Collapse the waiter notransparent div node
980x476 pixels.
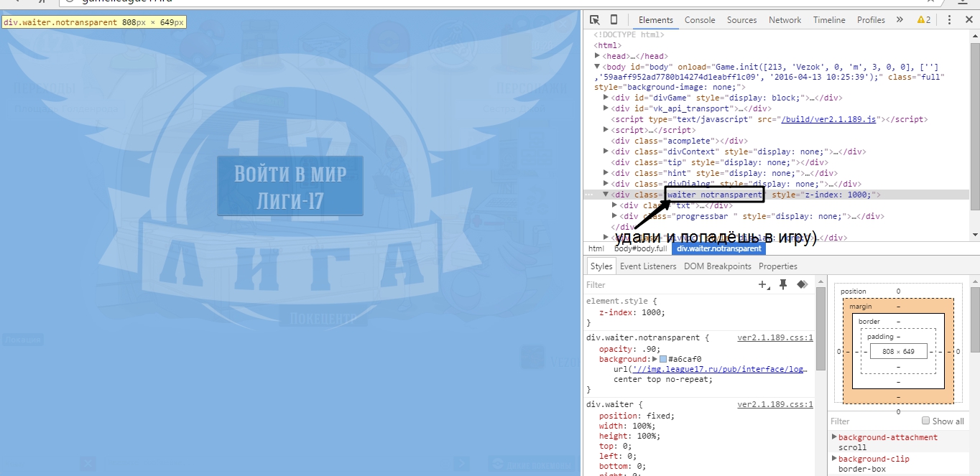pos(606,195)
